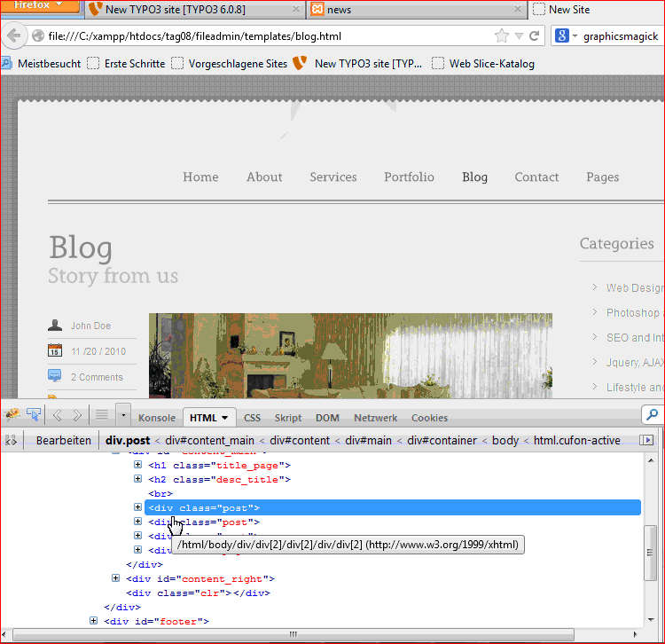665x644 pixels.
Task: Click the author icon beside John Doe
Action: [x=55, y=325]
